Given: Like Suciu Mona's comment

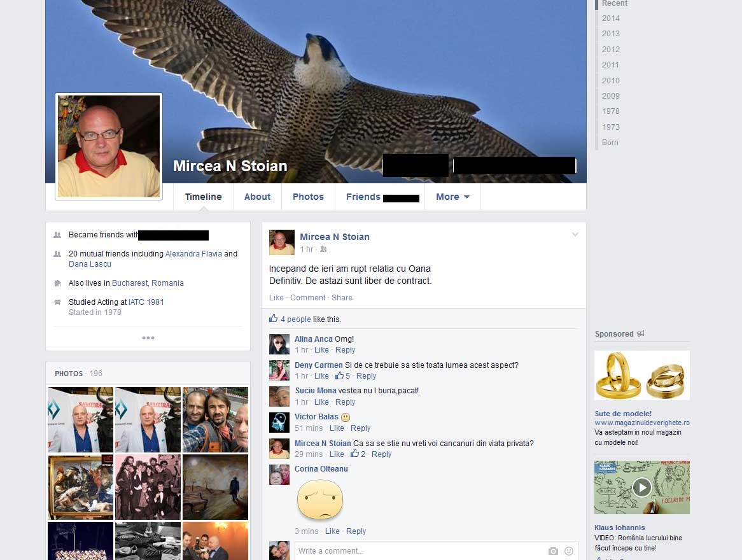Looking at the screenshot, I should [x=321, y=402].
